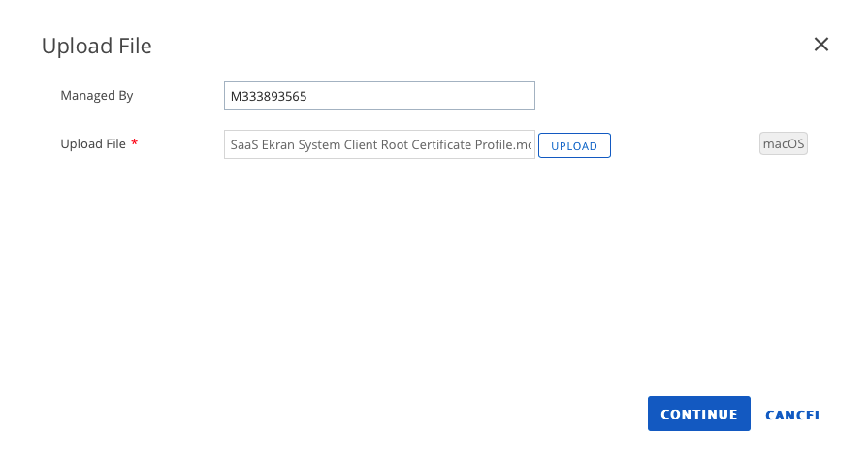Proceed by clicking CONTINUE
The image size is (868, 466).
pyautogui.click(x=698, y=414)
